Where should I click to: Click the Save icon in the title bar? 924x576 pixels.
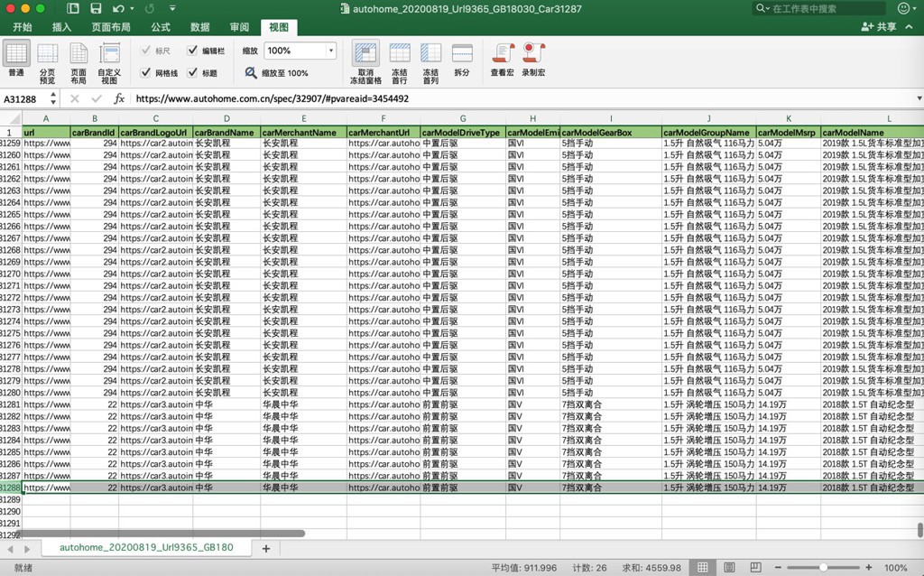(x=96, y=8)
